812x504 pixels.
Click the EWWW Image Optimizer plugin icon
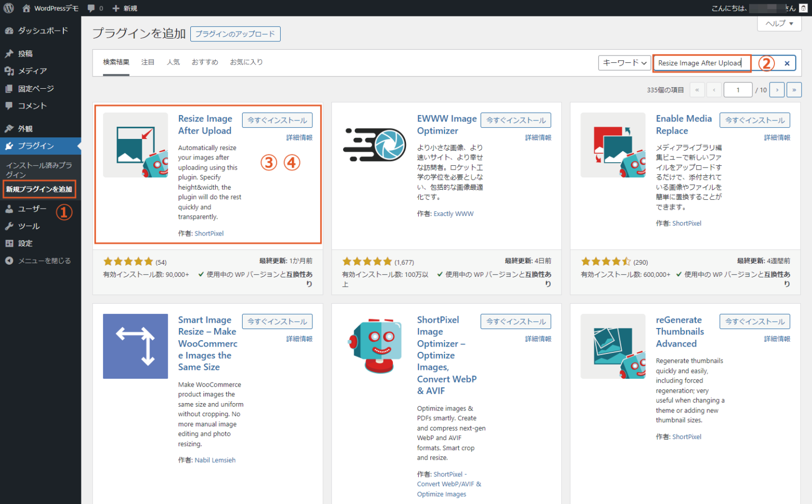374,145
